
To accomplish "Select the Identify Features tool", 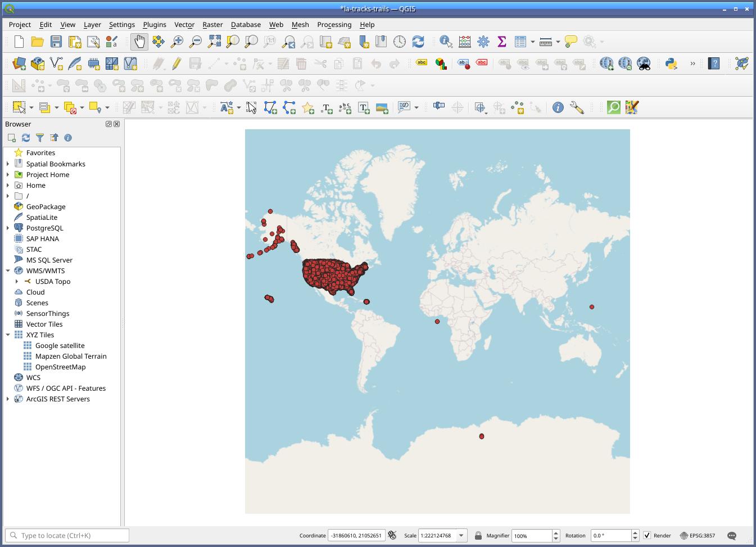I will pyautogui.click(x=446, y=42).
